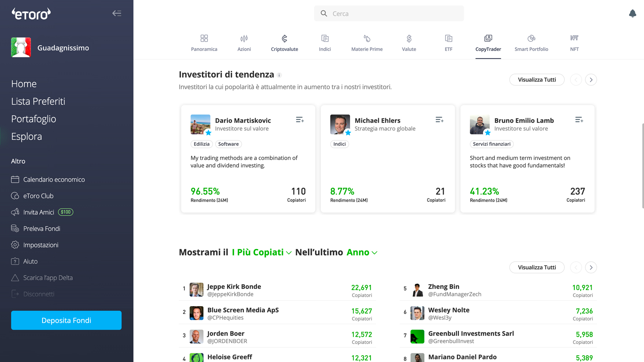This screenshot has height=362, width=644.
Task: Add Bruno Emilio Lamb to watchlist
Action: (579, 120)
